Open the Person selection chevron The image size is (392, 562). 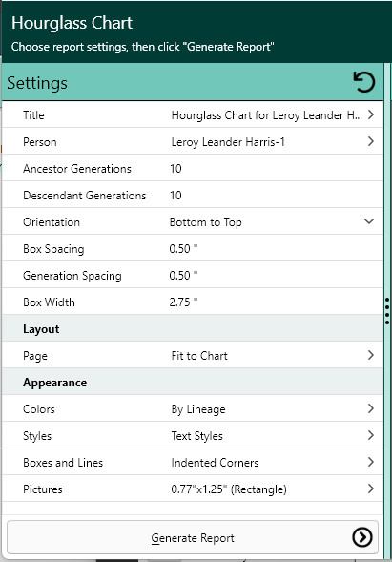[x=371, y=141]
